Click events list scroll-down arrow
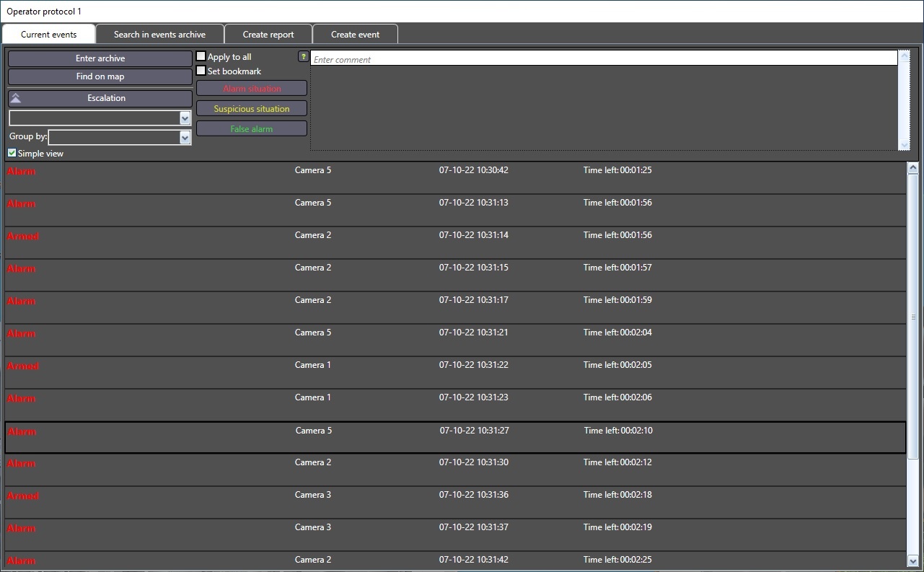Viewport: 924px width, 572px height. pos(912,560)
